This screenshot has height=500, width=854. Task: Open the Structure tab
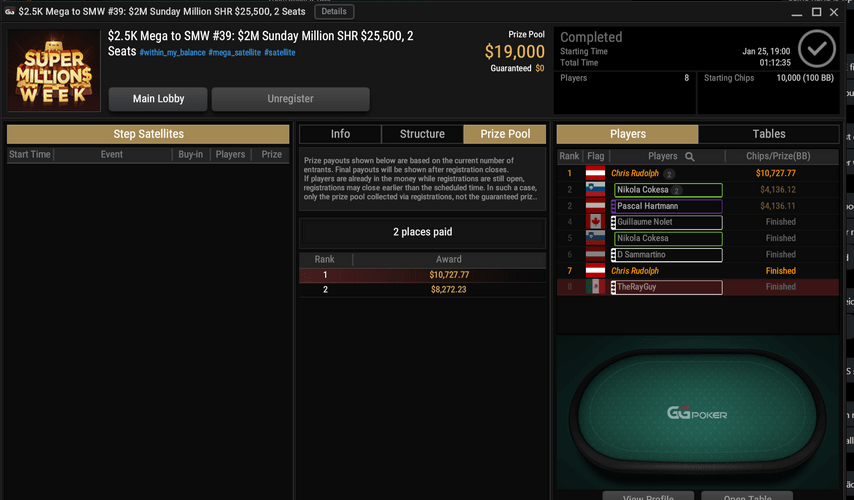(x=422, y=134)
